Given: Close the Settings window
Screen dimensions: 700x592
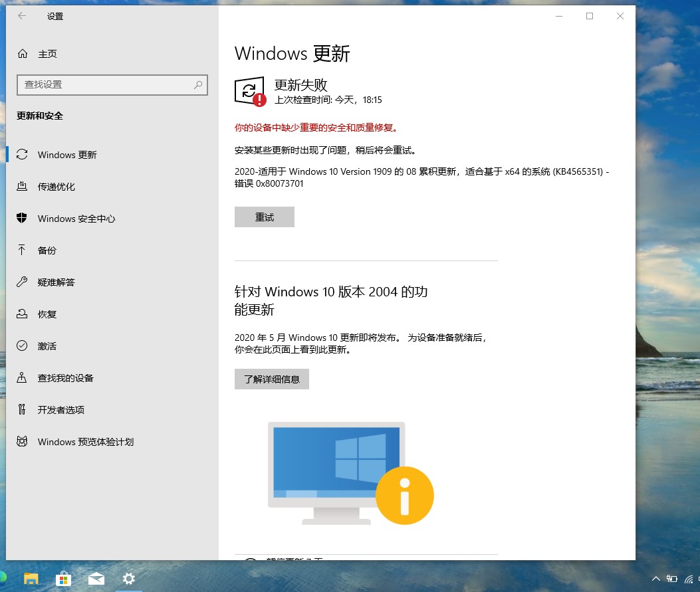Looking at the screenshot, I should (620, 16).
